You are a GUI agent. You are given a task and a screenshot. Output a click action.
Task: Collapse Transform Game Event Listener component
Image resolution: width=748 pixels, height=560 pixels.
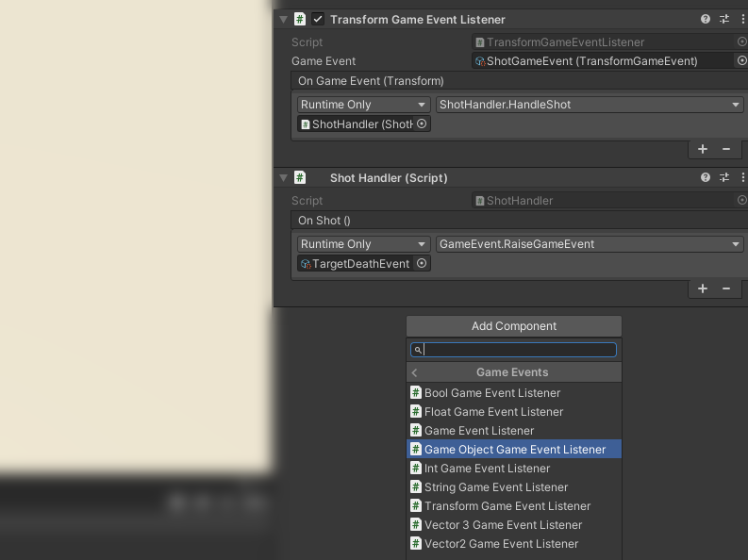283,20
